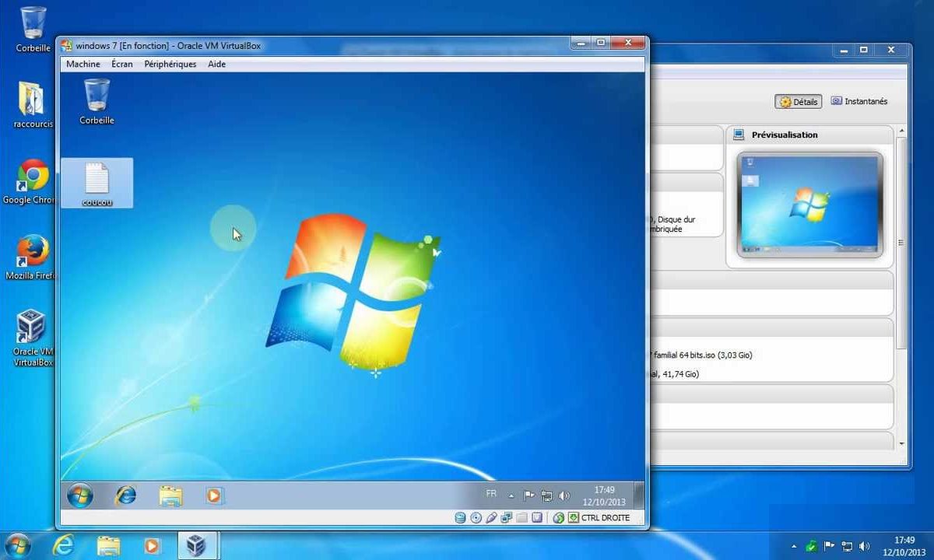Image resolution: width=934 pixels, height=560 pixels.
Task: Click the mouse integration icon in the VirtualBox status bar
Action: click(x=558, y=517)
